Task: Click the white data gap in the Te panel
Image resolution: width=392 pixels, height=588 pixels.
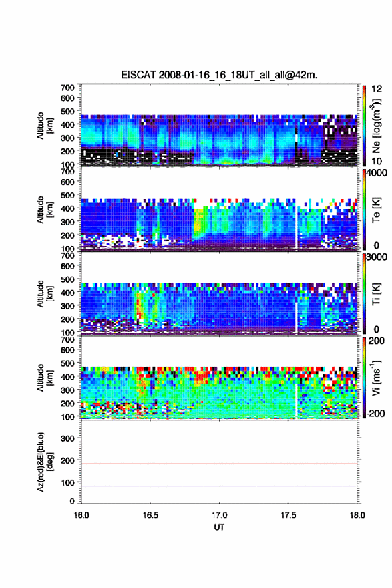Action: pyautogui.click(x=297, y=227)
